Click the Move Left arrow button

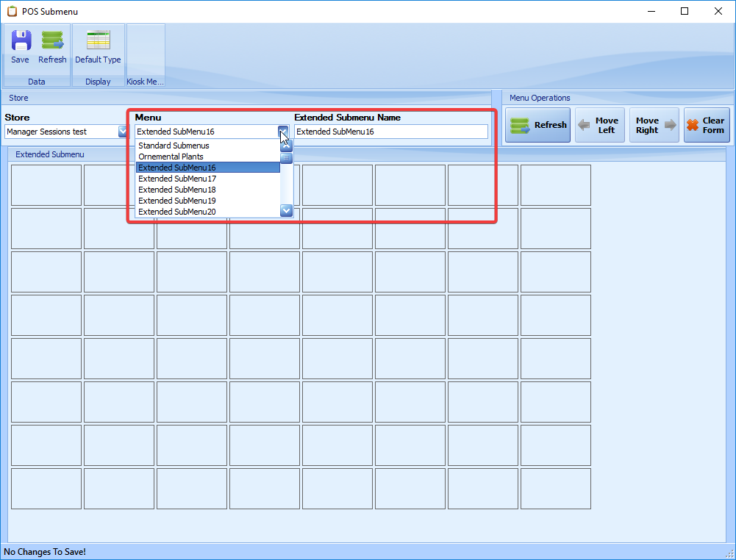[x=596, y=126]
